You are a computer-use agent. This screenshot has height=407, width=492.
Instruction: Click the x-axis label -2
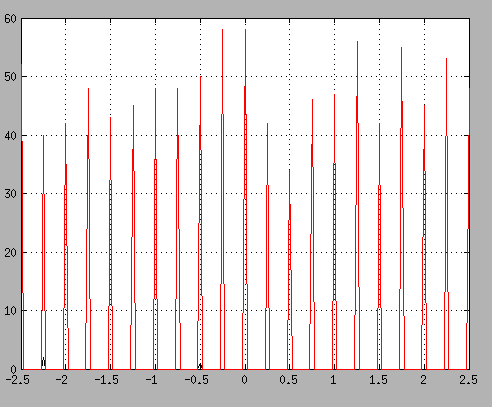[x=62, y=380]
